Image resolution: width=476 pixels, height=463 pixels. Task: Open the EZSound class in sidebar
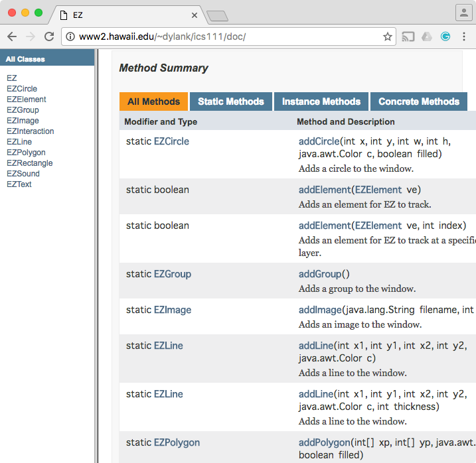[x=23, y=174]
